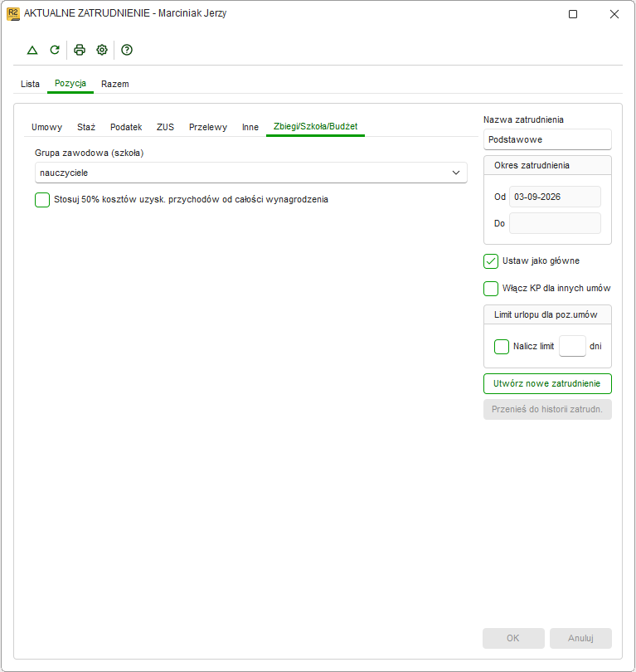636x672 pixels.
Task: Close the Aktualne zatrudnienie window
Action: pos(614,14)
